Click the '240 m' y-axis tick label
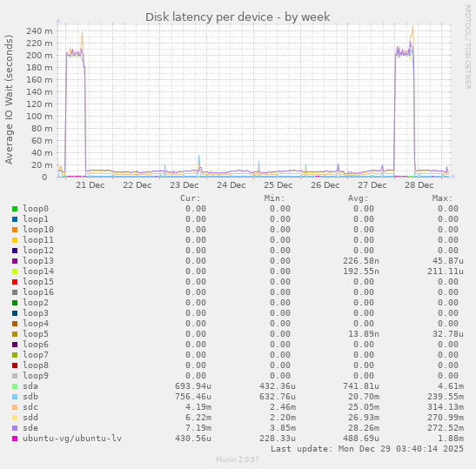476x469 pixels. [x=39, y=31]
